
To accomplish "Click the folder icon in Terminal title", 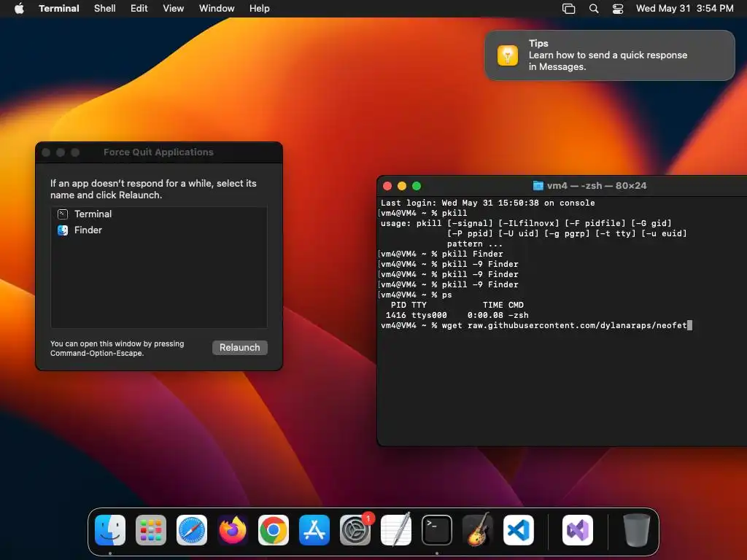I will click(x=538, y=186).
